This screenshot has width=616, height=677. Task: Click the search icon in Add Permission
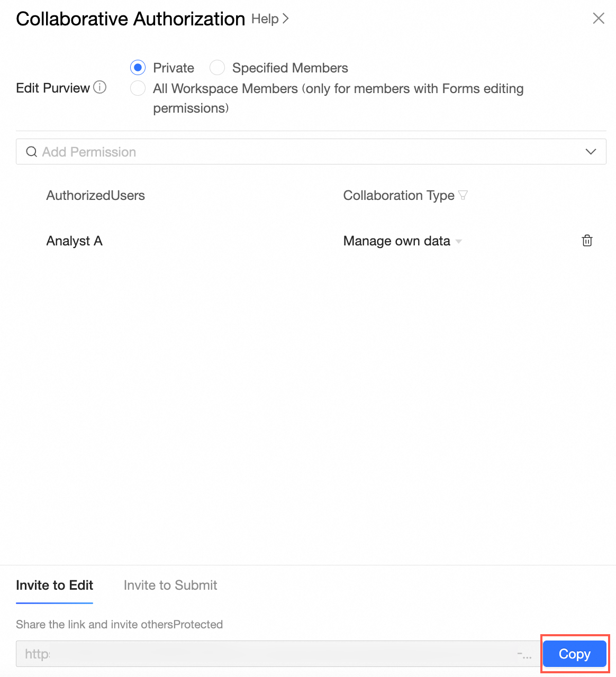[32, 152]
